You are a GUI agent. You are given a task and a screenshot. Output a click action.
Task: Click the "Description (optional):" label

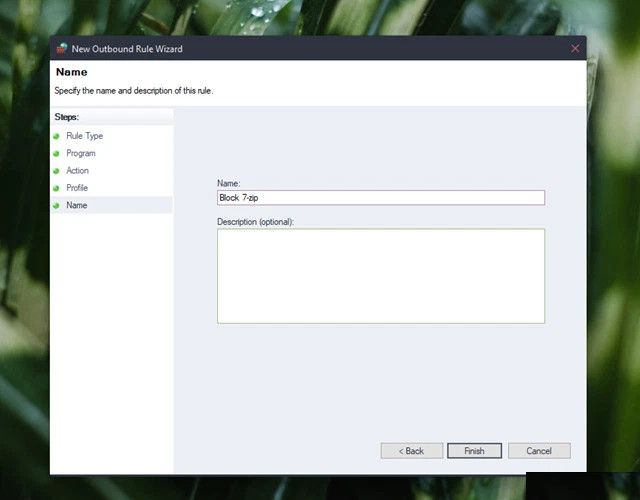(x=256, y=221)
